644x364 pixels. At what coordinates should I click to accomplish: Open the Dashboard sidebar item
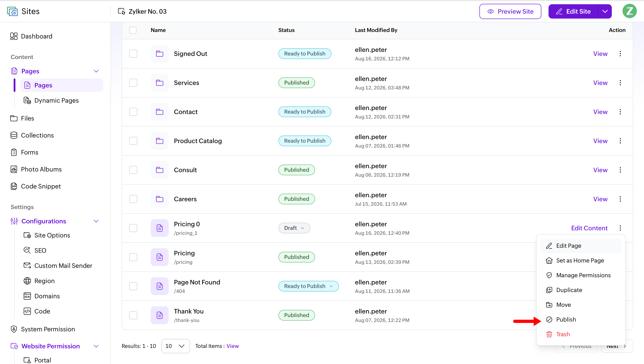[x=31, y=36]
